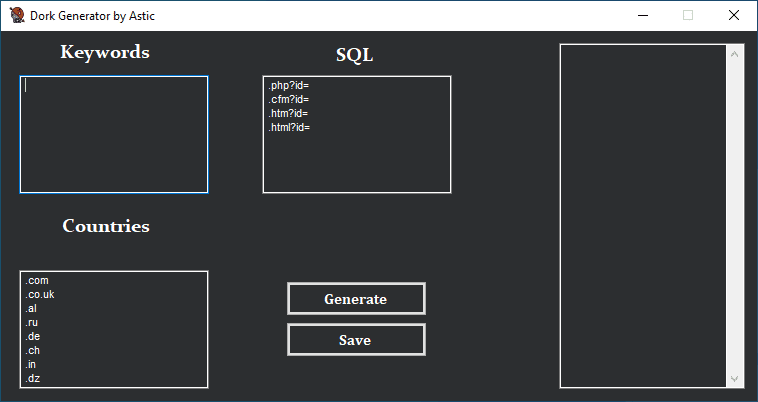The height and width of the screenshot is (402, 758).
Task: Click inside the empty output results box
Action: click(643, 216)
